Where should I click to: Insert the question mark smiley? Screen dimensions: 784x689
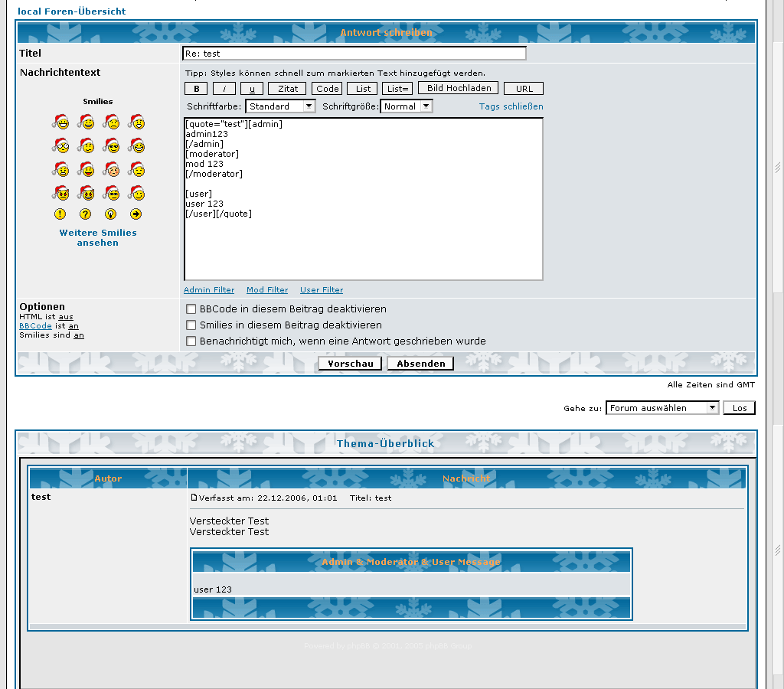pyautogui.click(x=86, y=214)
